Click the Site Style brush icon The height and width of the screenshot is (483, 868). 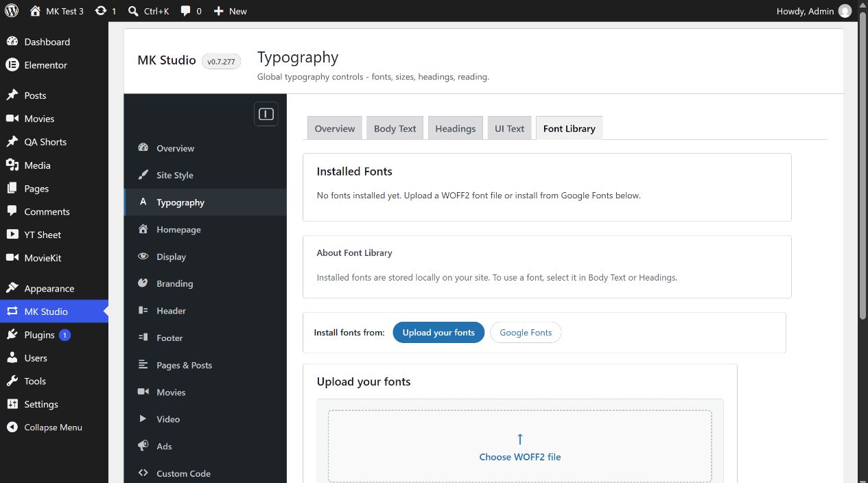(143, 175)
